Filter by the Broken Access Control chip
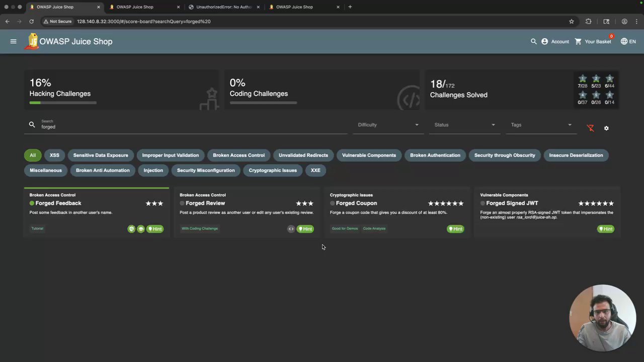The width and height of the screenshot is (644, 362). [x=238, y=155]
